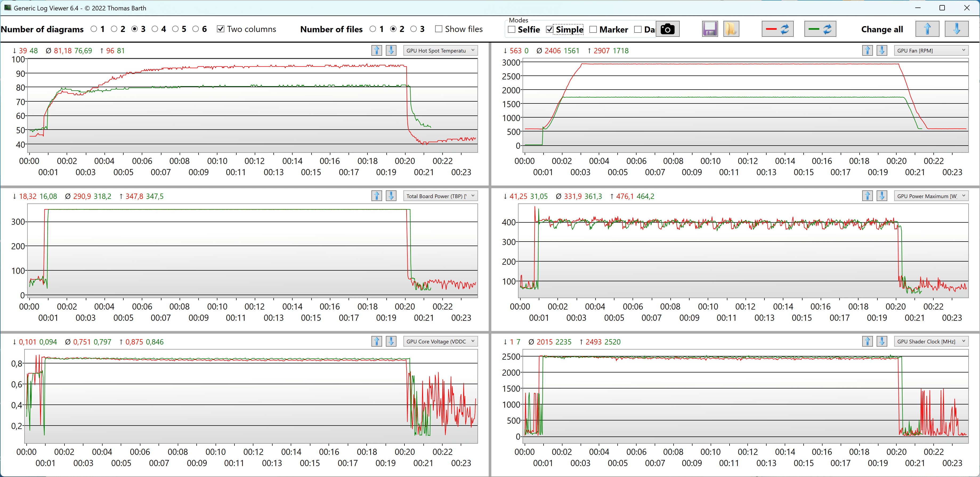Click Change all down arrow button
The width and height of the screenshot is (980, 477).
point(956,29)
